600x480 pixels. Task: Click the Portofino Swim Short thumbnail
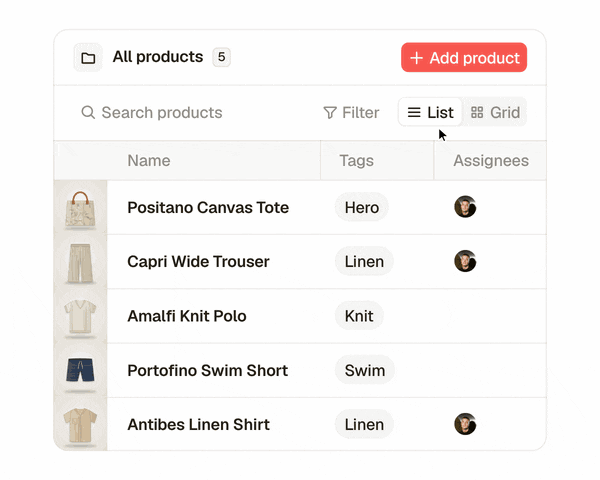pos(80,370)
